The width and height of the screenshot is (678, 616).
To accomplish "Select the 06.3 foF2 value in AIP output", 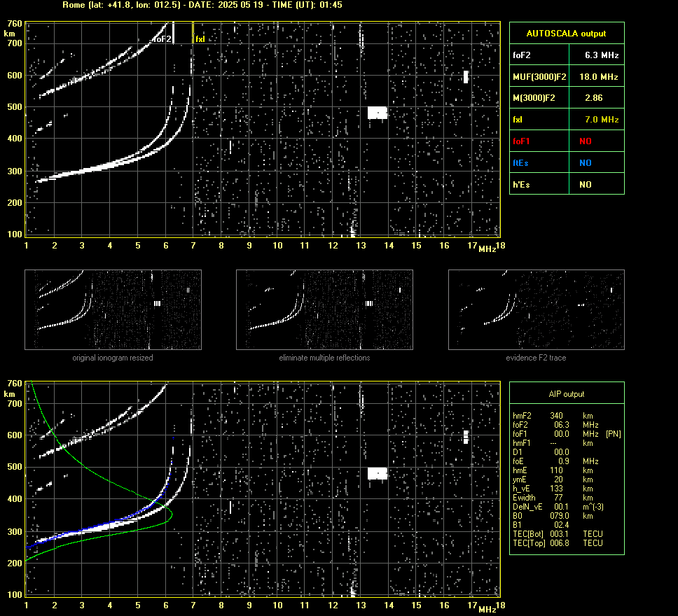I will coord(562,425).
